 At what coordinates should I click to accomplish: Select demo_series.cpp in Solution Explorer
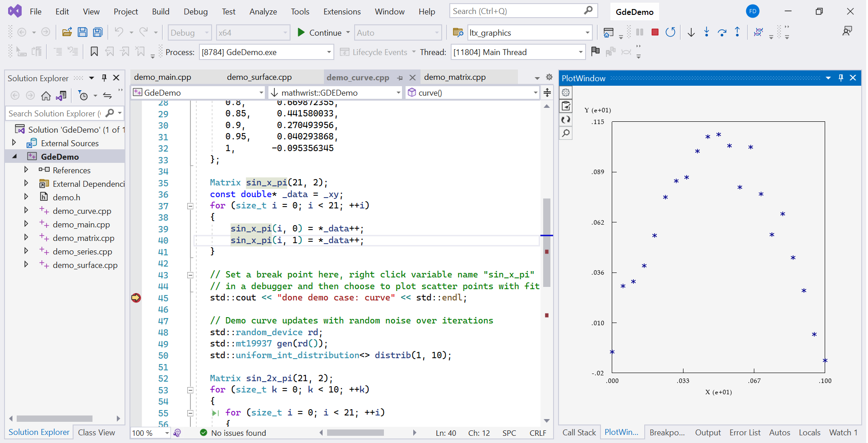82,251
